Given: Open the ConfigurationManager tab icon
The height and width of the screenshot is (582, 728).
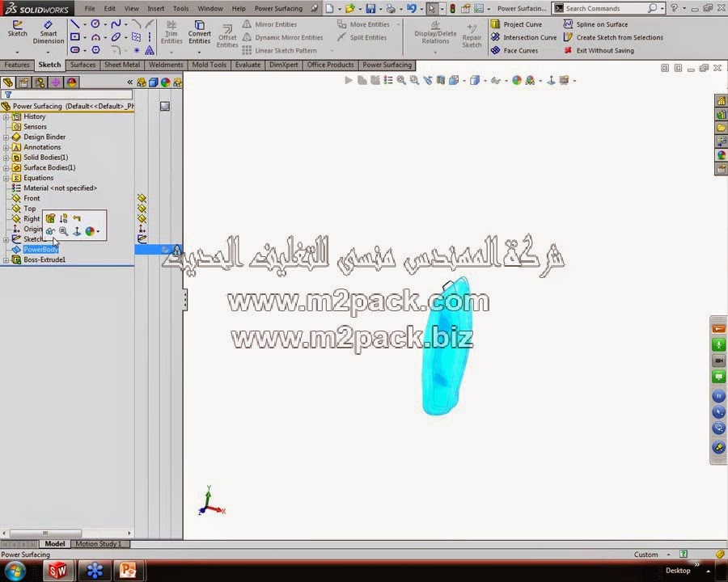Looking at the screenshot, I should point(40,82).
